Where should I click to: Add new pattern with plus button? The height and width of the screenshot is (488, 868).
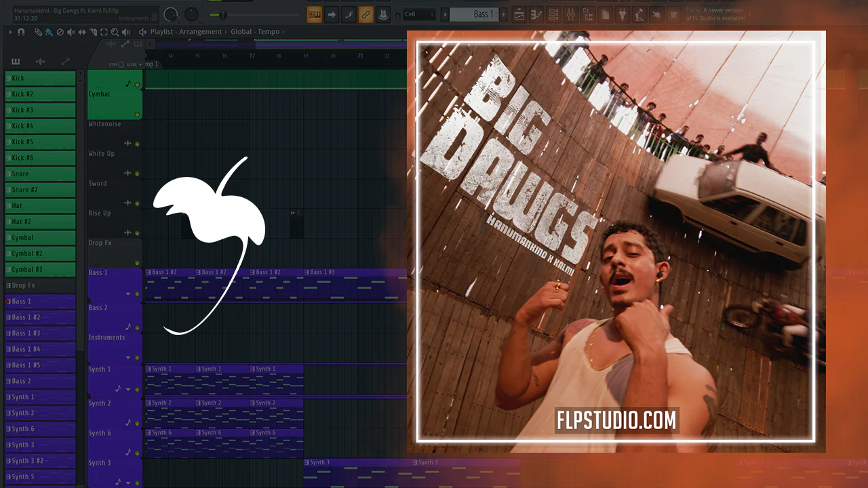tap(503, 14)
